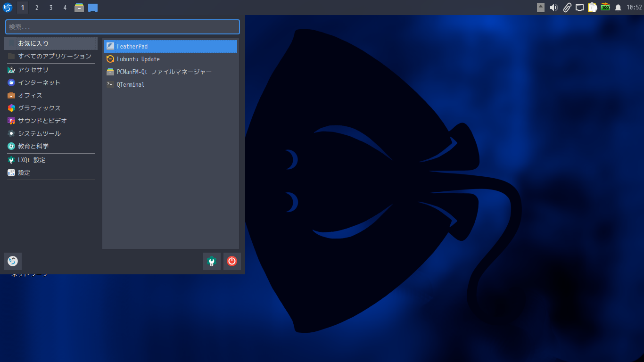Check the battery indicator showing 100

605,8
